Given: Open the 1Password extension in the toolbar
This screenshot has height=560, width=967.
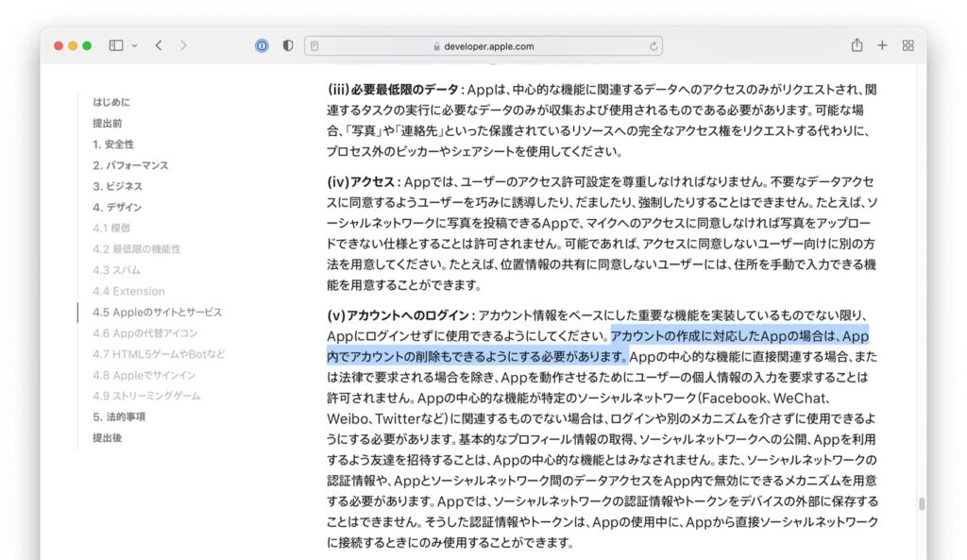Looking at the screenshot, I should point(261,44).
